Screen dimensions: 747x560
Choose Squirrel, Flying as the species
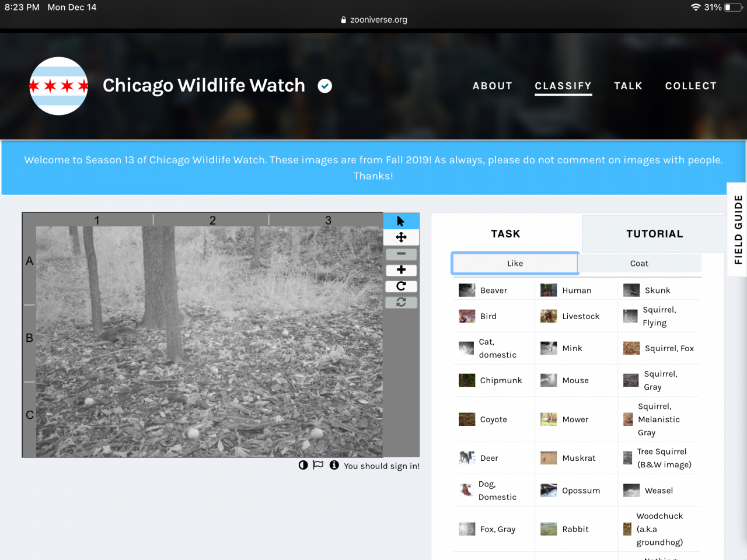click(659, 316)
